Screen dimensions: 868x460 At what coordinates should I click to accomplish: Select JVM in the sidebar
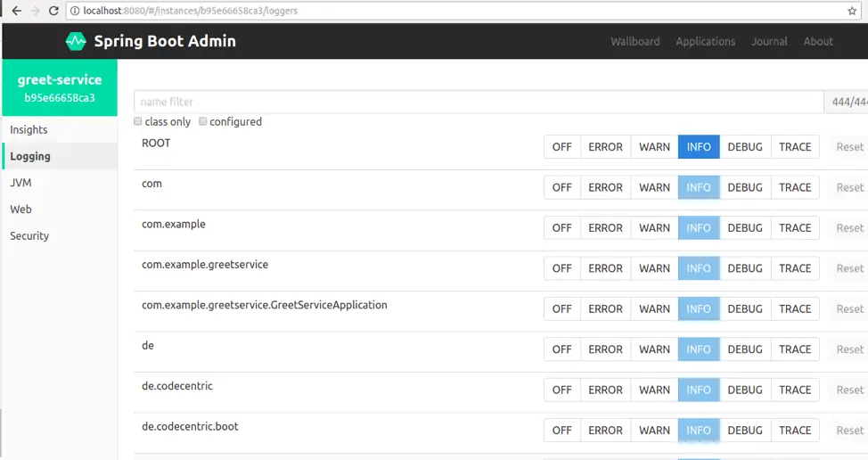(60, 183)
